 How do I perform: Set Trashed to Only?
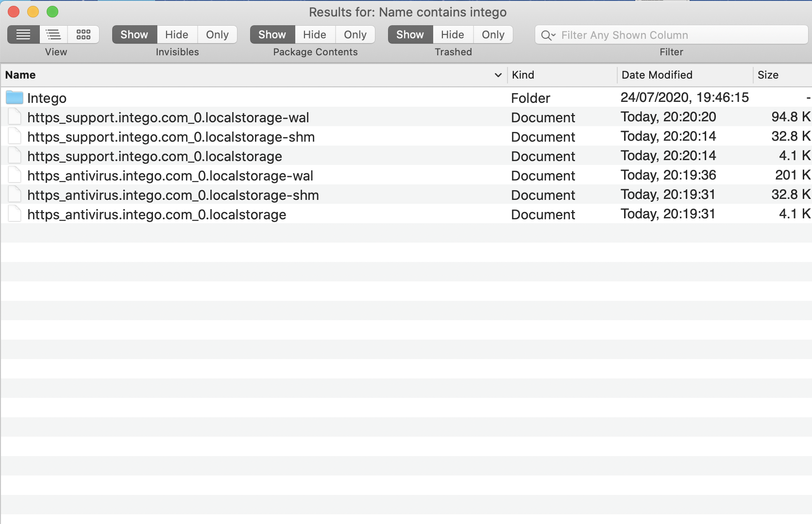pyautogui.click(x=493, y=34)
